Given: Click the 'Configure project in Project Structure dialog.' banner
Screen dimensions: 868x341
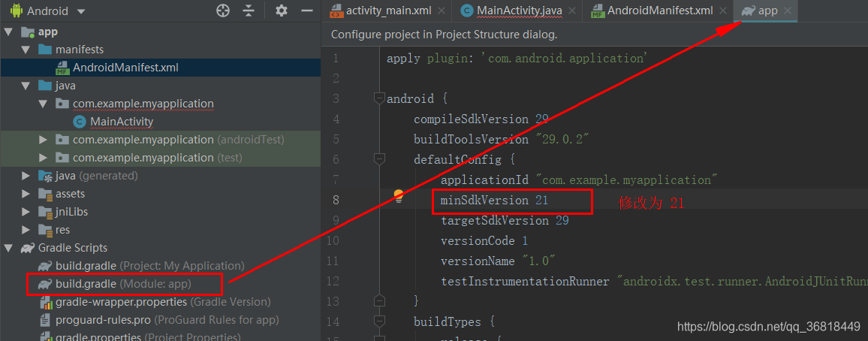Looking at the screenshot, I should click(x=444, y=35).
